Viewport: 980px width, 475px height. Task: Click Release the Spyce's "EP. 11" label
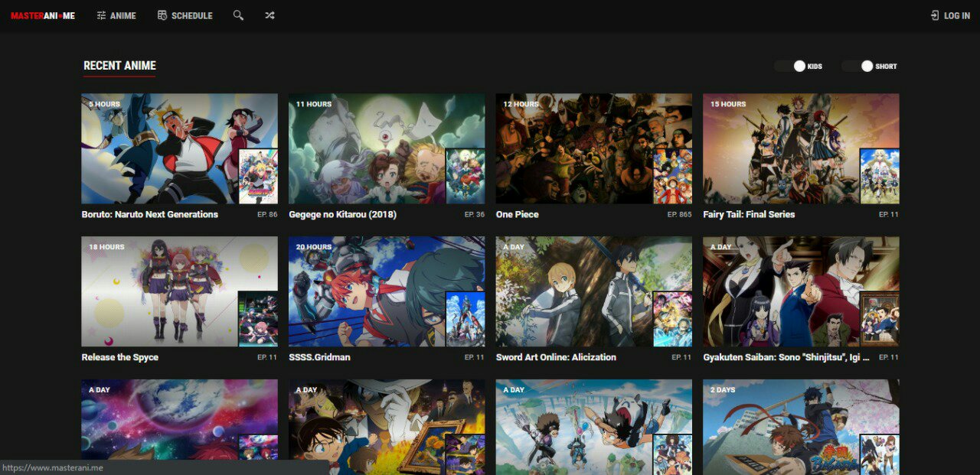[x=267, y=358]
